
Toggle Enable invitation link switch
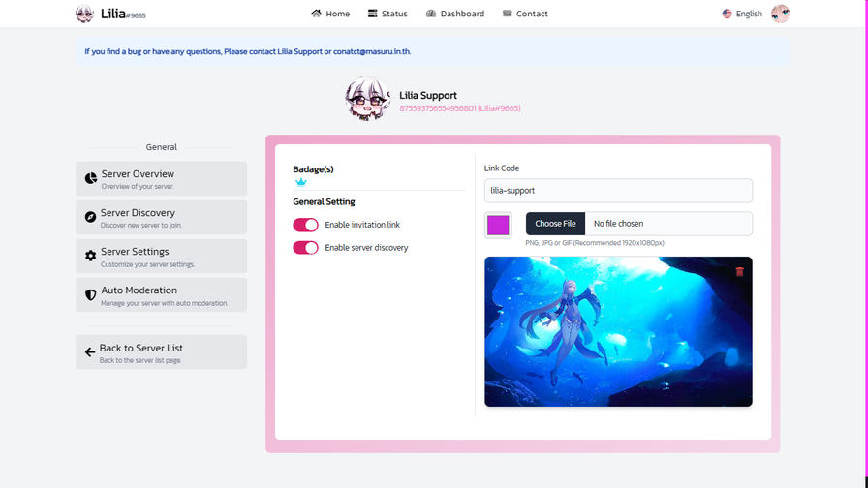(x=305, y=225)
